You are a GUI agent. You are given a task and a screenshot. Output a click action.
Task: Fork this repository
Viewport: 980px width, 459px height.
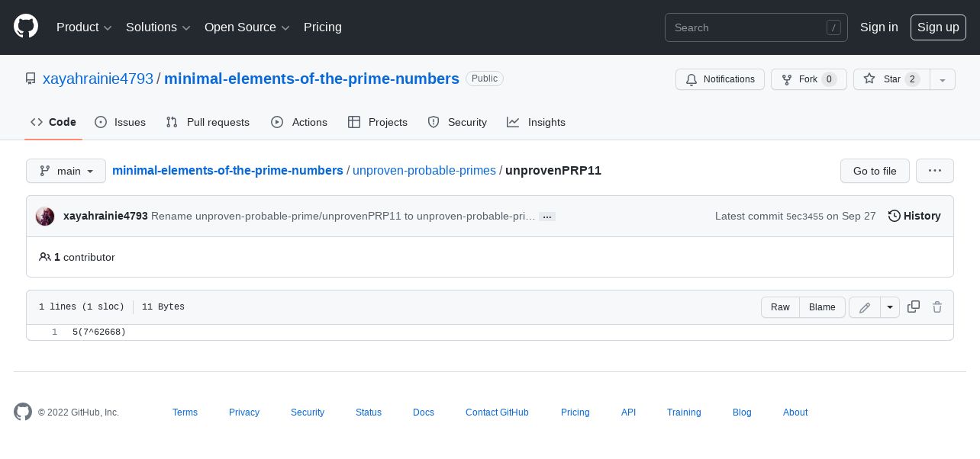pyautogui.click(x=808, y=79)
